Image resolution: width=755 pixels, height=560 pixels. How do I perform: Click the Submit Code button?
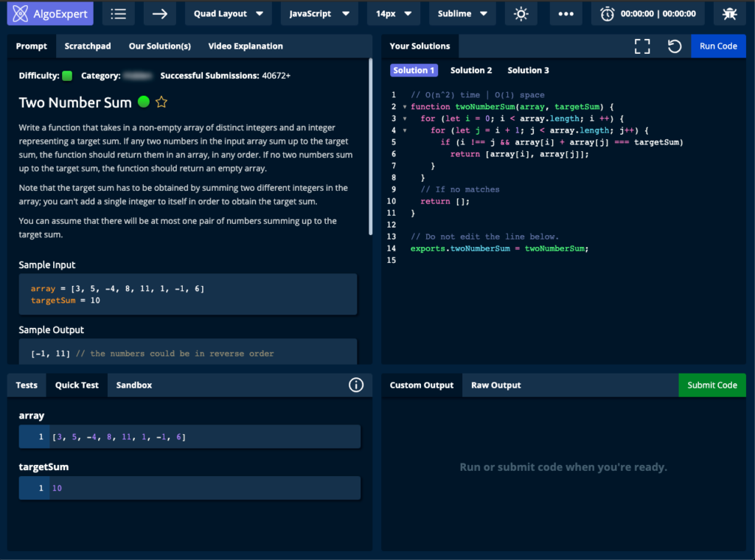point(712,385)
